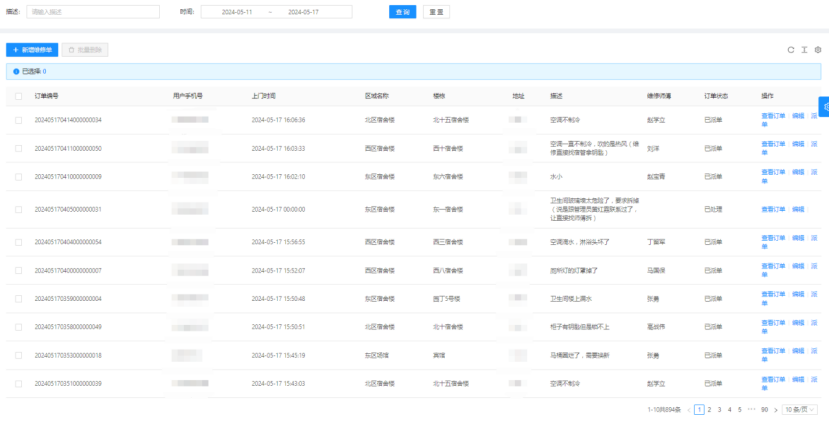Viewport: 830px width, 423px height.
Task: Expand the 10条/页 page size dropdown
Action: click(x=802, y=410)
